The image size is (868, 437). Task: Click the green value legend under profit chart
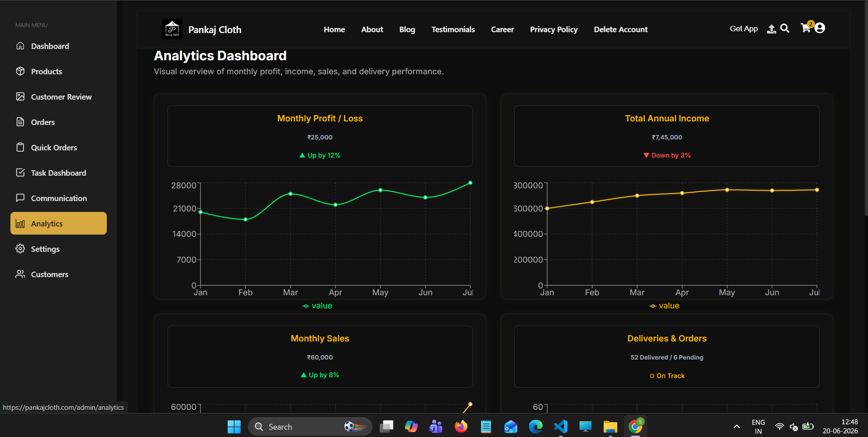click(x=317, y=306)
